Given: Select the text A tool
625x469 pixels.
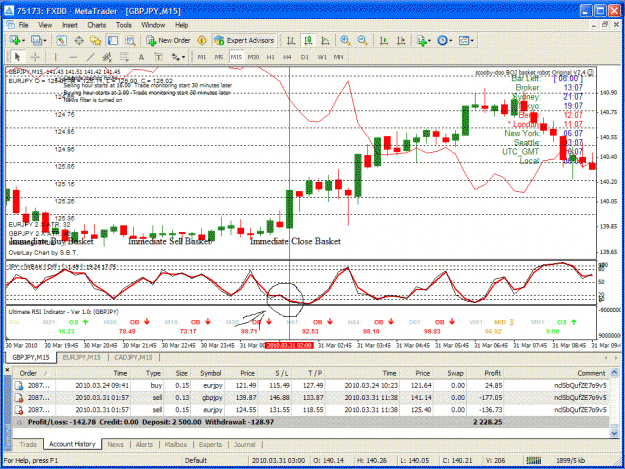Looking at the screenshot, I should (141, 57).
